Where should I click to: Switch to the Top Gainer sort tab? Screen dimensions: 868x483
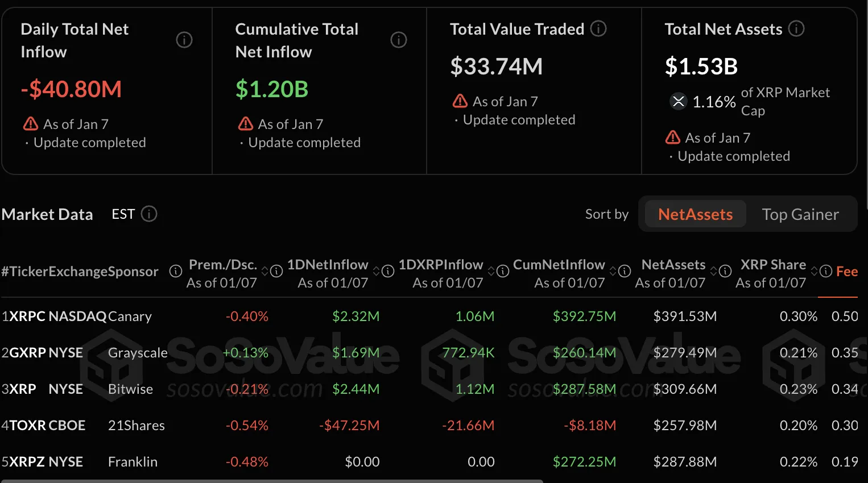tap(800, 214)
